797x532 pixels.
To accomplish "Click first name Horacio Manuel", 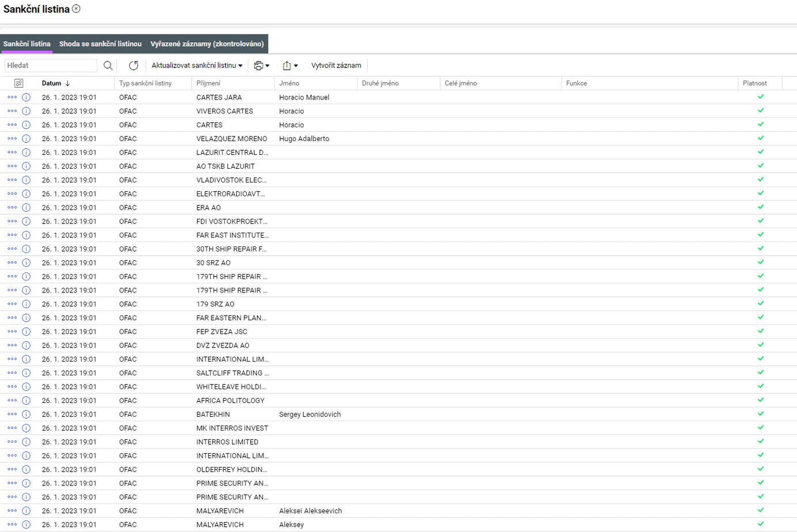I will click(304, 97).
